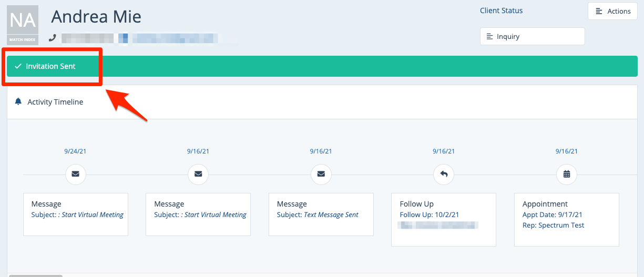Open the Text Message Sent message card
644x277 pixels.
(x=321, y=214)
